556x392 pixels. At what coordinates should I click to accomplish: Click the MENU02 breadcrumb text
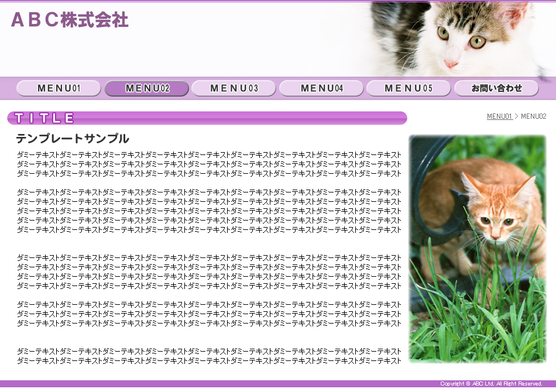[x=534, y=116]
